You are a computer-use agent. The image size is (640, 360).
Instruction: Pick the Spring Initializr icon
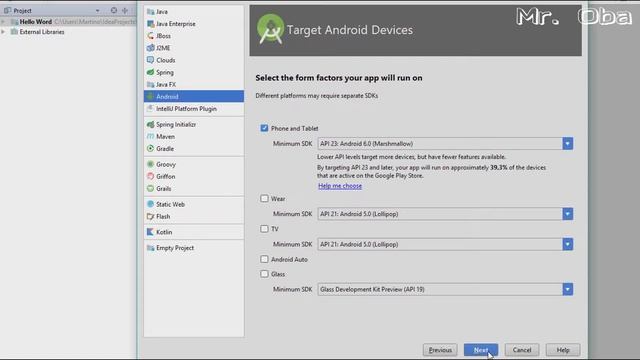pyautogui.click(x=150, y=124)
